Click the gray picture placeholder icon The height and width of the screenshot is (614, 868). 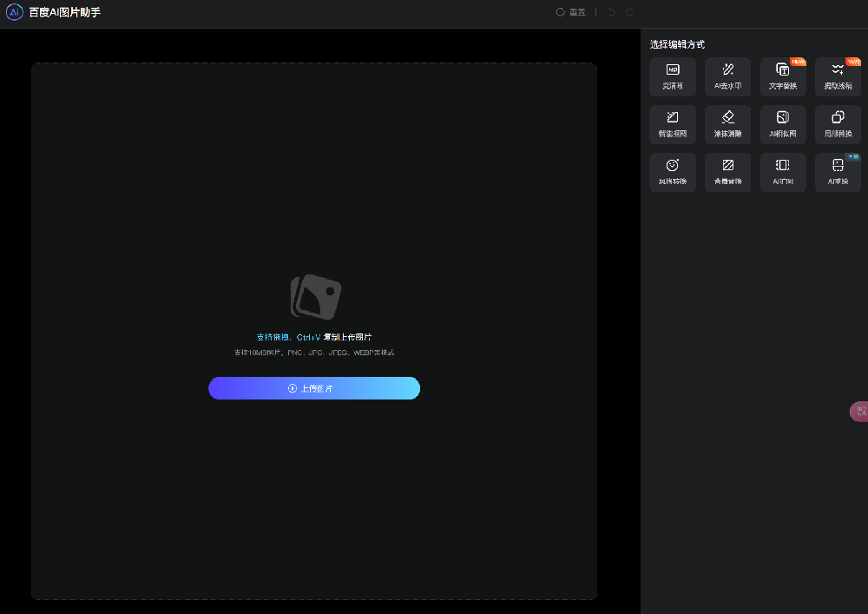tap(315, 297)
